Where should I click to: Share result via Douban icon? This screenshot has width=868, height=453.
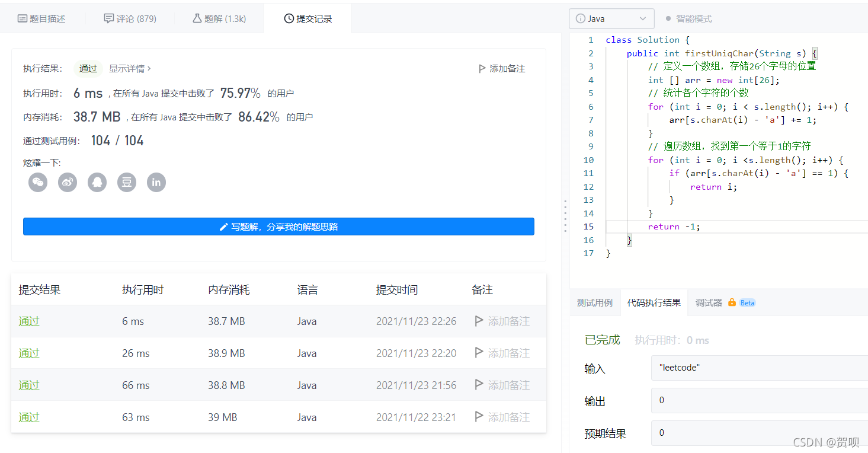click(x=127, y=182)
